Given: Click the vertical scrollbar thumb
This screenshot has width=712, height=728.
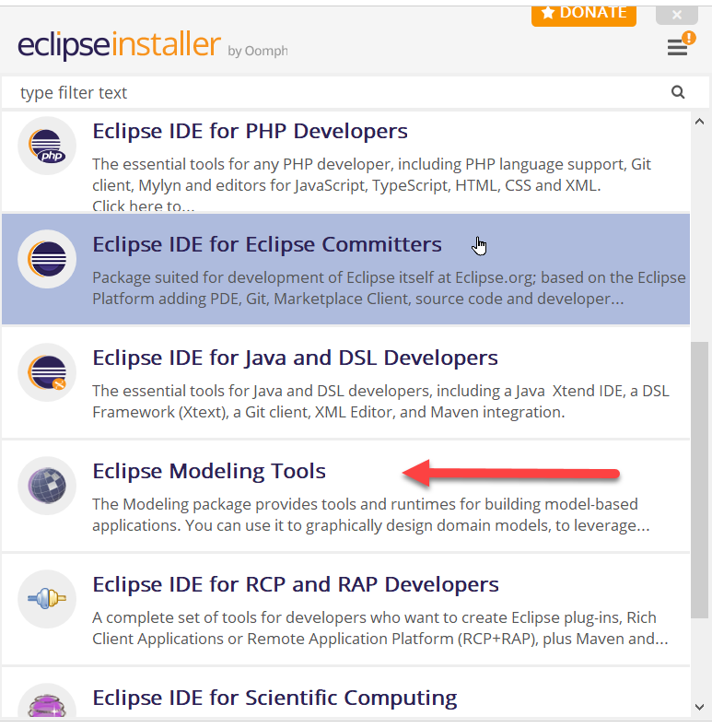Looking at the screenshot, I should coord(699,480).
